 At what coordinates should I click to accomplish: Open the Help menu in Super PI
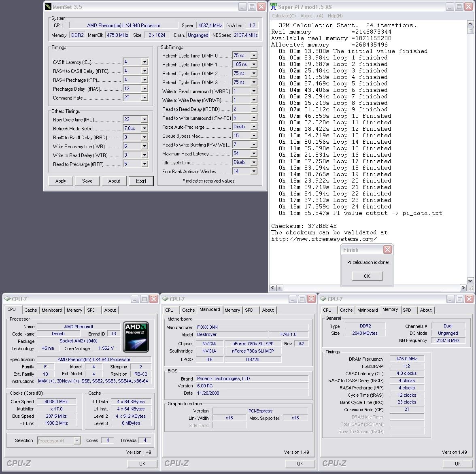click(x=335, y=16)
